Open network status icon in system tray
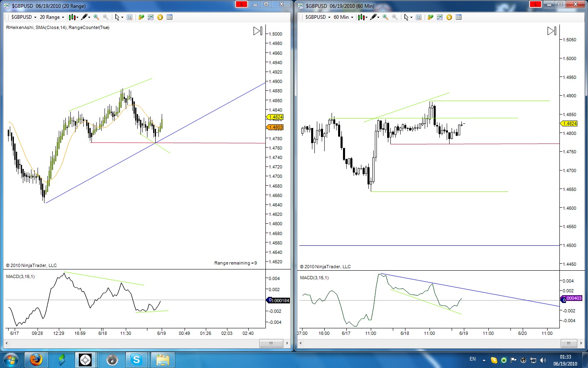 533,360
